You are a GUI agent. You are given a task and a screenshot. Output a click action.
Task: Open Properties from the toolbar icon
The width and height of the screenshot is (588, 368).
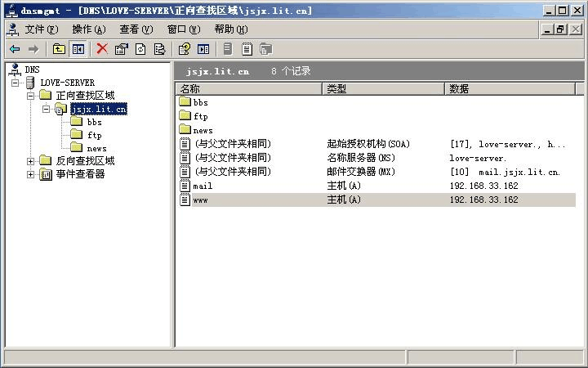(121, 49)
